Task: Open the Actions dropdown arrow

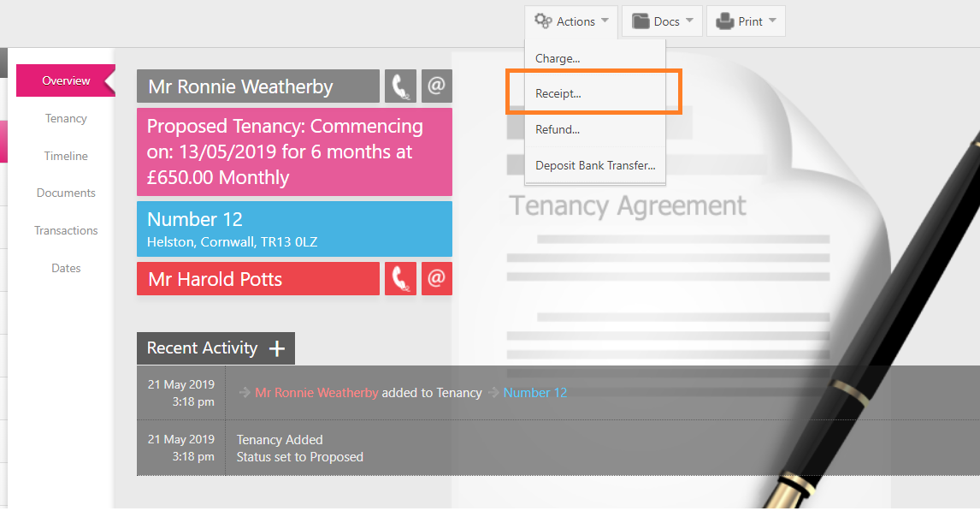Action: (x=605, y=21)
